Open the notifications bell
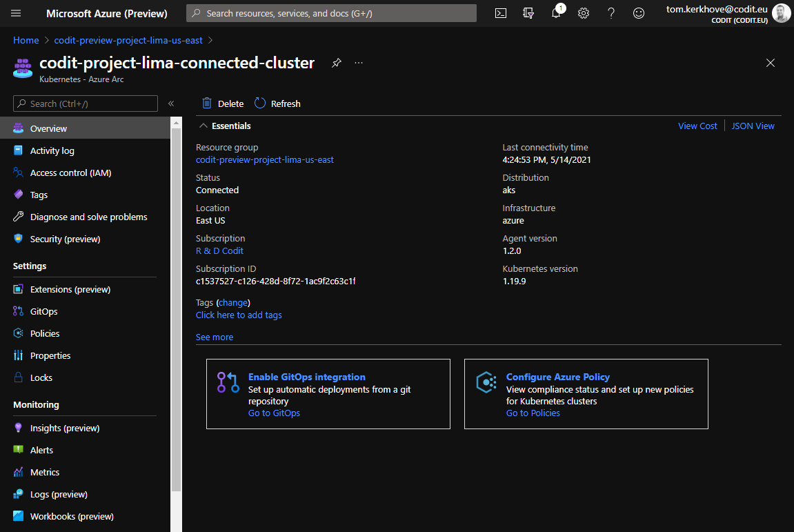This screenshot has width=794, height=532. [556, 13]
